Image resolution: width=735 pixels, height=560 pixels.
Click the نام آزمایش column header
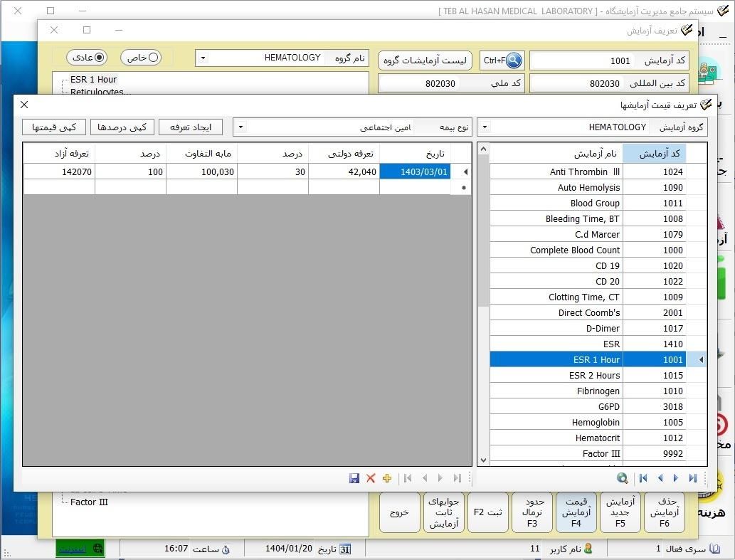[x=556, y=153]
